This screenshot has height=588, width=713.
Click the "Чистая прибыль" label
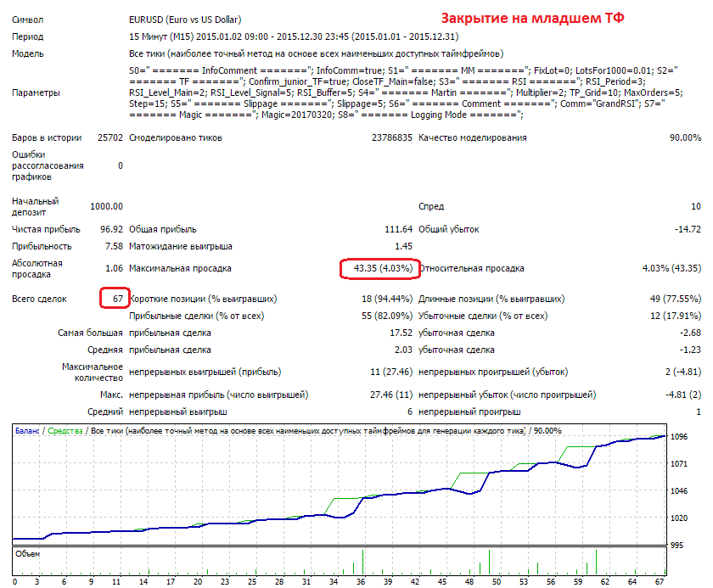point(46,229)
